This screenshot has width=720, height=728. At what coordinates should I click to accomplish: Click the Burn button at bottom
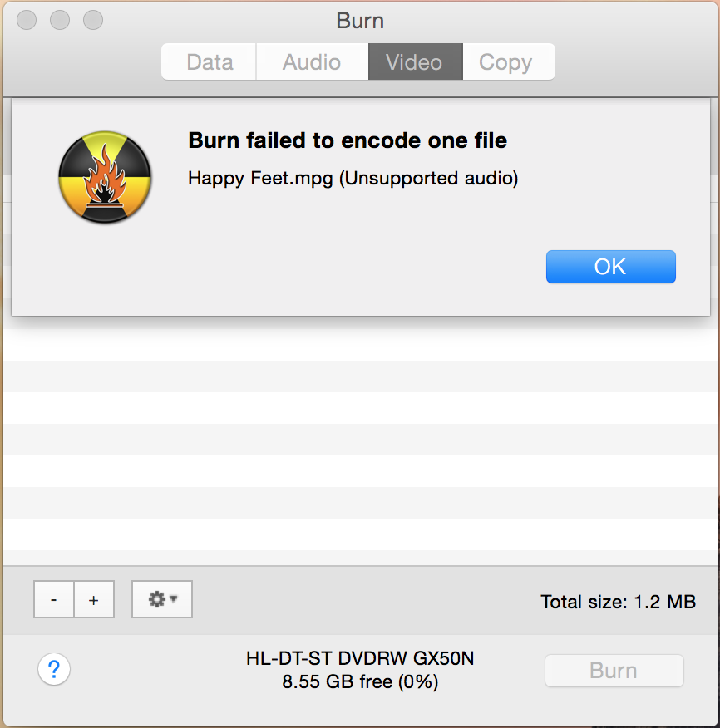[x=614, y=671]
